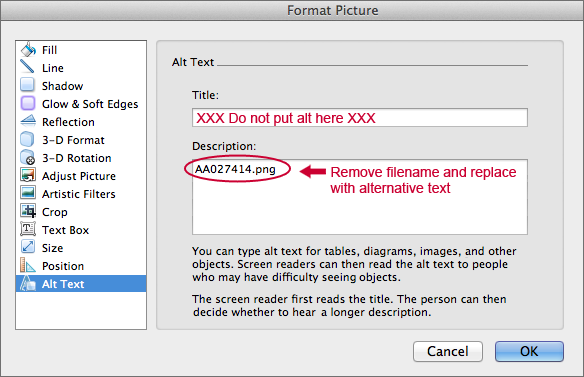Screen dimensions: 584x377
Task: Go to the Reflection settings
Action: (81, 122)
